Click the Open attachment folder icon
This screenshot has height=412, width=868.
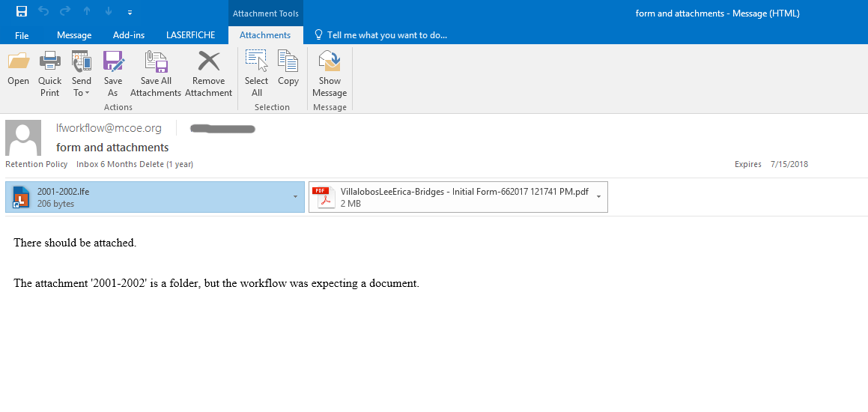coord(18,62)
